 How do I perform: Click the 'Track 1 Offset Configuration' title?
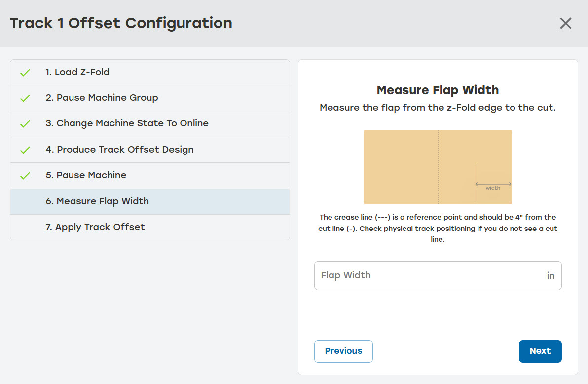click(121, 23)
